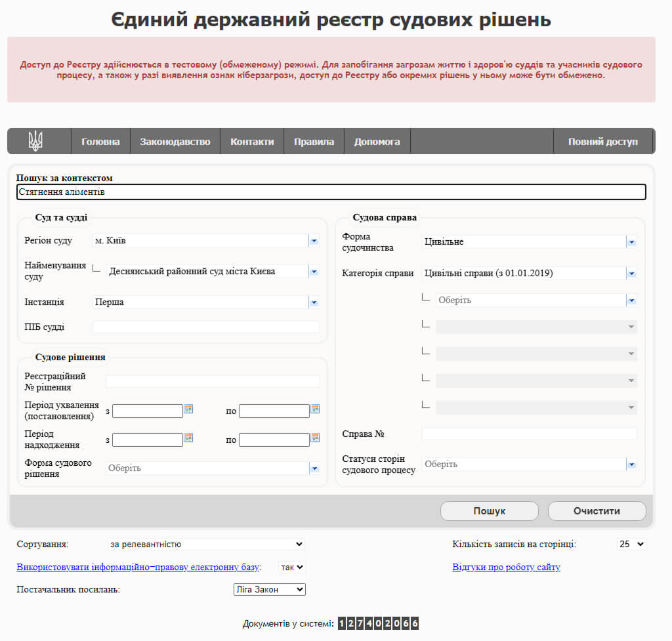Click the ПІБ судді input field
This screenshot has height=641, width=672.
tap(206, 327)
